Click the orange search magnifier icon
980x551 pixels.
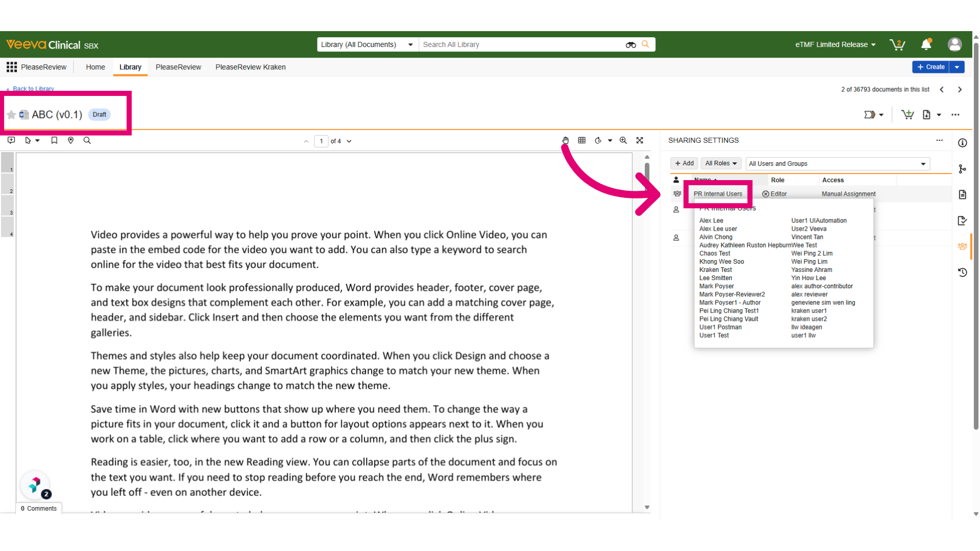click(645, 44)
